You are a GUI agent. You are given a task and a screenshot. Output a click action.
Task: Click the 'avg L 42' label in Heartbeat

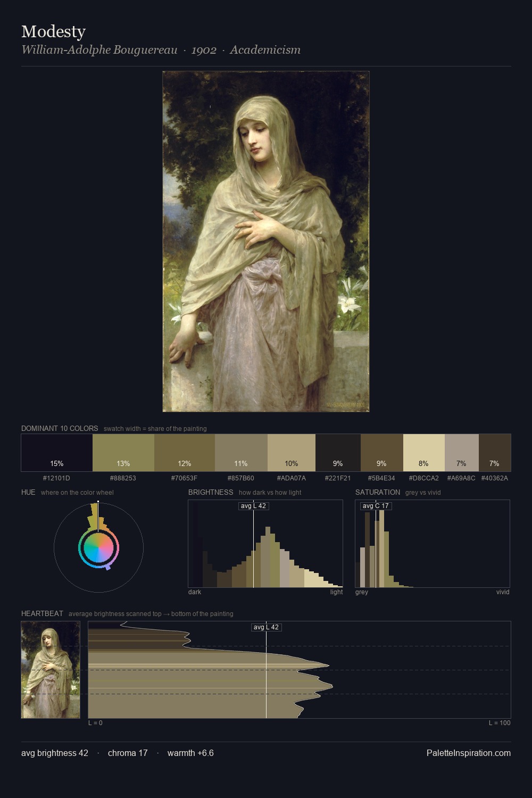[x=266, y=627]
